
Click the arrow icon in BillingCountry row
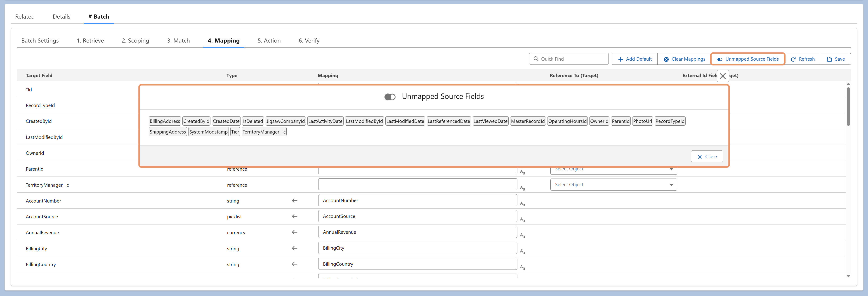pyautogui.click(x=295, y=264)
